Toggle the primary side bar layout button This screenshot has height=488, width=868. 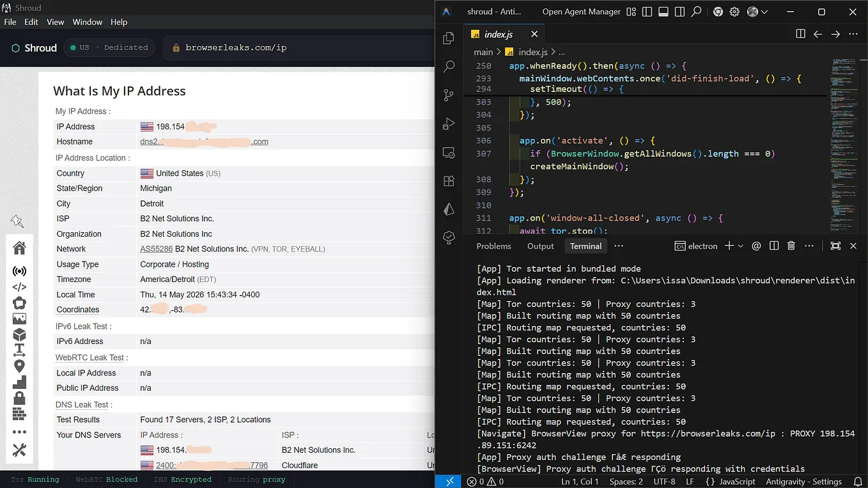pos(647,12)
